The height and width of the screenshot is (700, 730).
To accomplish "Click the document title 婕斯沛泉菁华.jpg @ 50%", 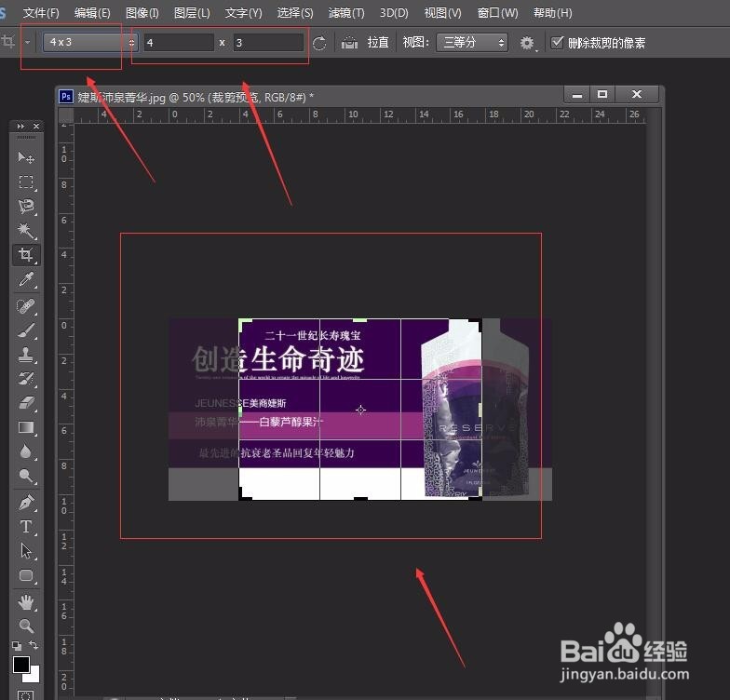I will [142, 97].
